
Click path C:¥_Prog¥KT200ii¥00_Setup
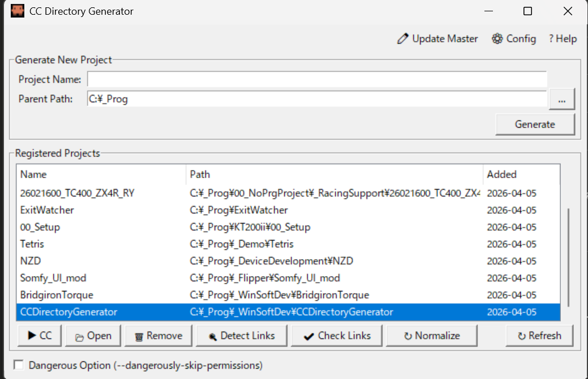[x=250, y=227]
